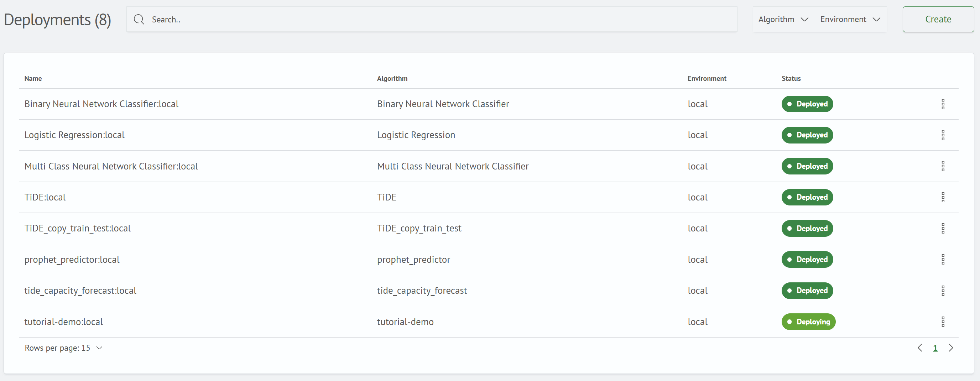Screen dimensions: 980x381
Task: Open three-dot menu for TiDE:local row
Action: [943, 197]
